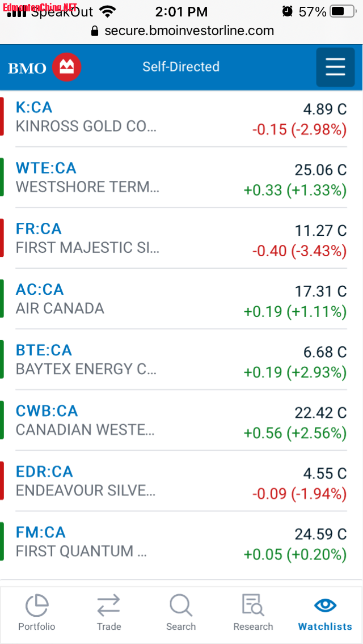Tap the Self-Directed header title

pos(181,67)
